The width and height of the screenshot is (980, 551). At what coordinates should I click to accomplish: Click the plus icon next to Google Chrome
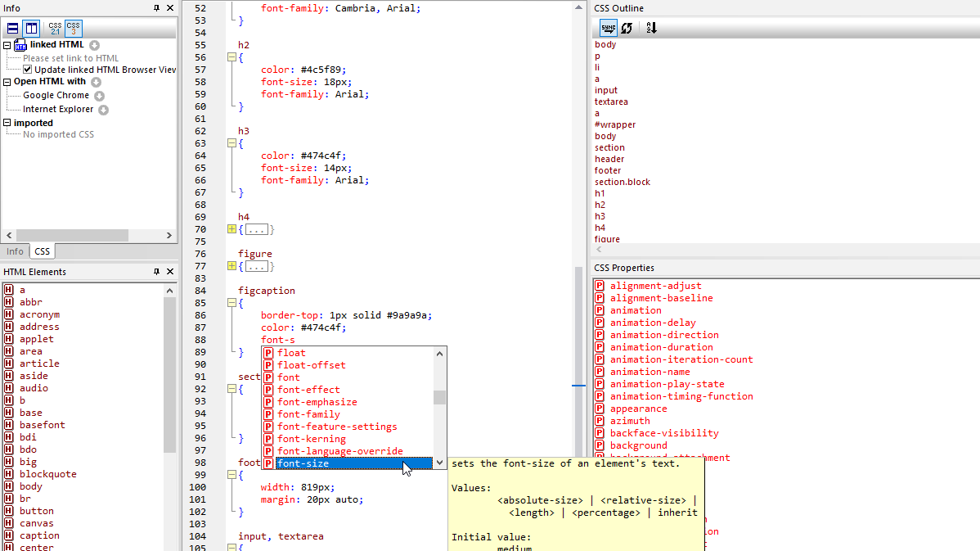tap(99, 96)
